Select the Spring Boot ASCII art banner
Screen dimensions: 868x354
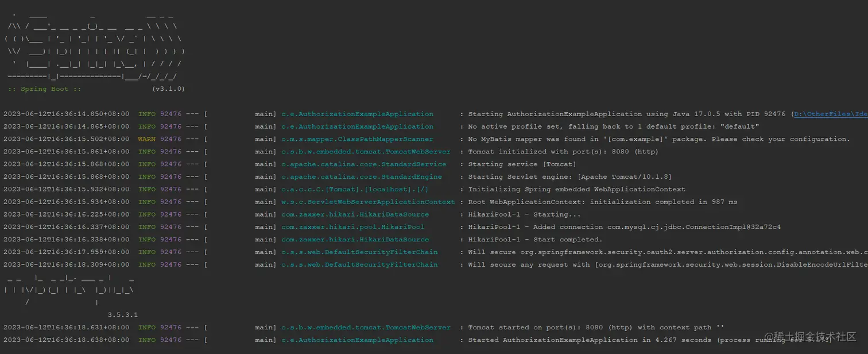[92, 43]
